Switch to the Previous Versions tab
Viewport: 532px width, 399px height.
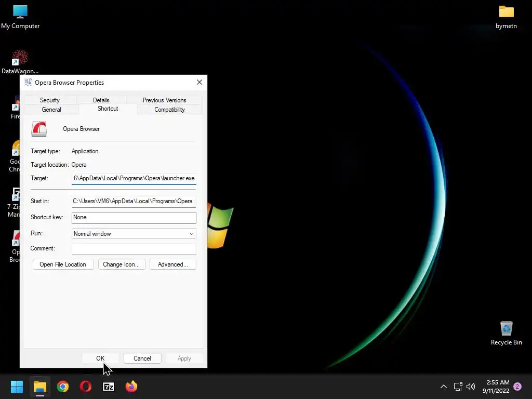[164, 100]
